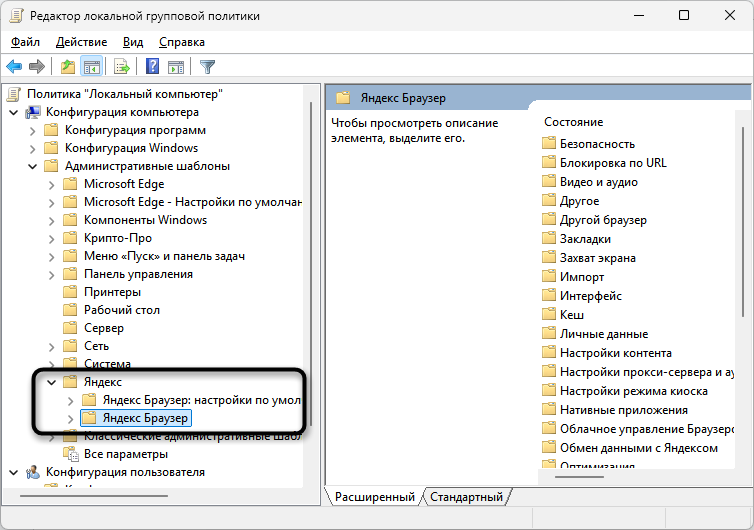This screenshot has width=754, height=530.
Task: Expand Яндекс Браузер: настройки по умолчанию node
Action: (70, 401)
